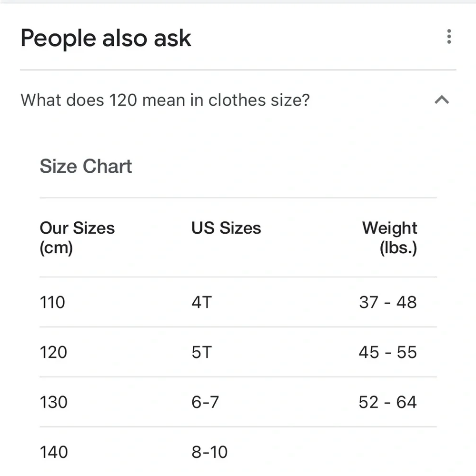Select the 8-10 US size cell

click(x=209, y=452)
